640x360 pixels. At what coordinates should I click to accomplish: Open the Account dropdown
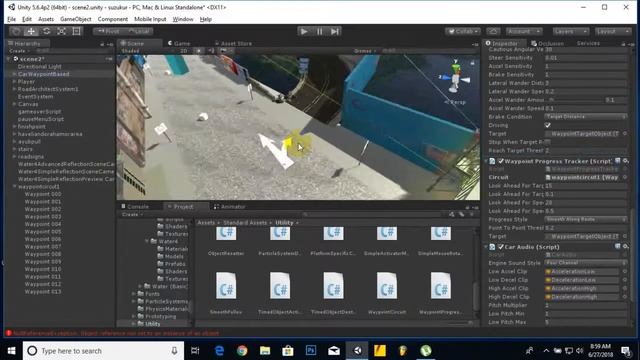pos(524,31)
